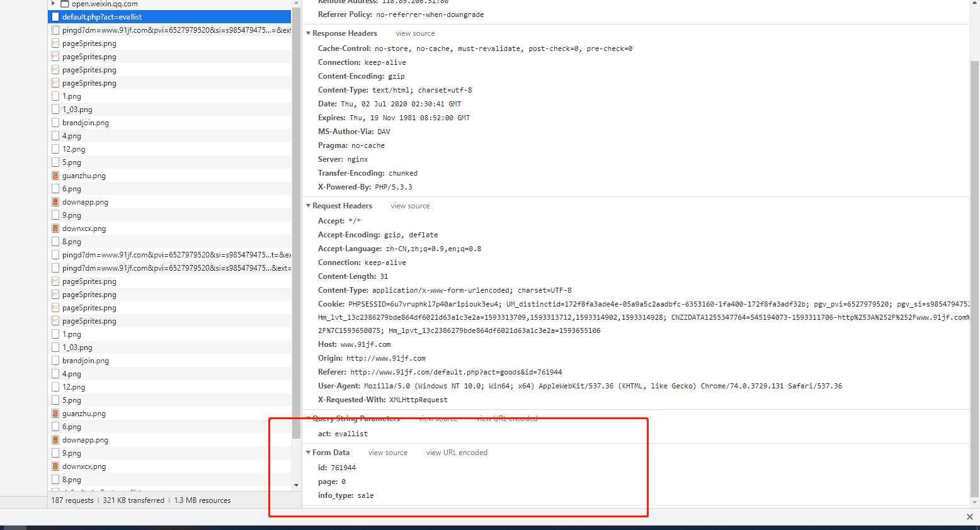Expand the open.weixin.qq.com frame group

(54, 4)
